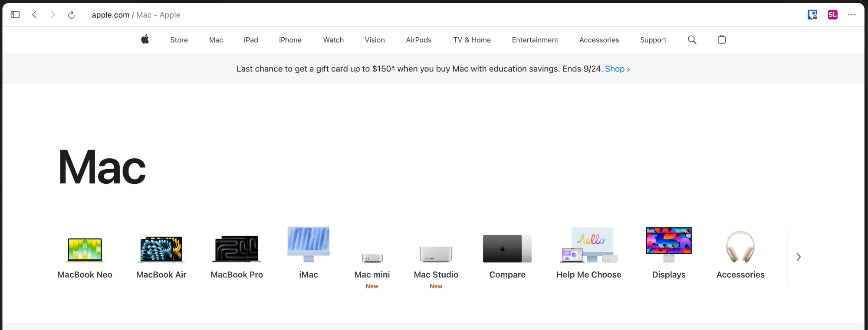Open the search magnifying glass icon

(x=692, y=40)
